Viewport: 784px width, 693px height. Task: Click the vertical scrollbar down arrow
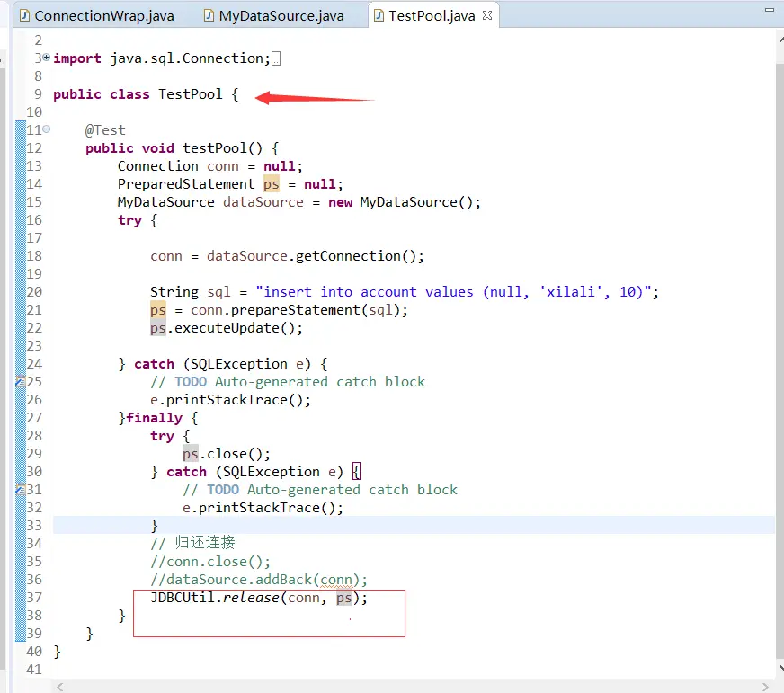781,668
